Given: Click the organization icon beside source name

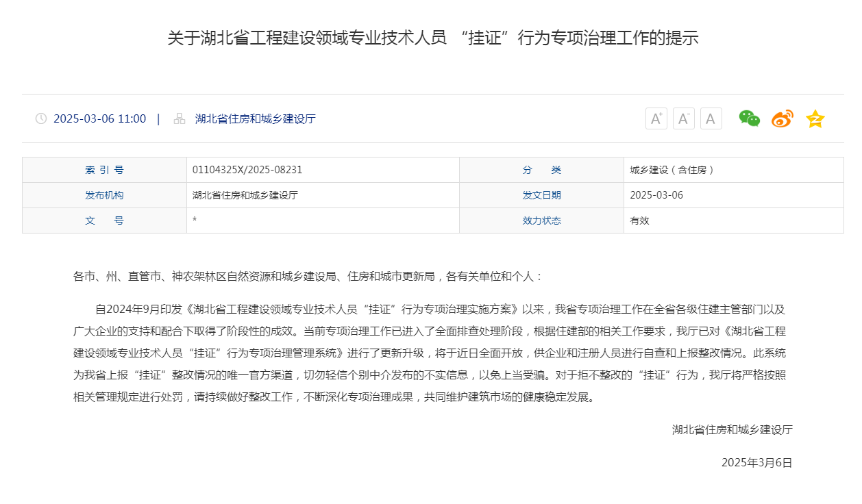Looking at the screenshot, I should click(180, 118).
